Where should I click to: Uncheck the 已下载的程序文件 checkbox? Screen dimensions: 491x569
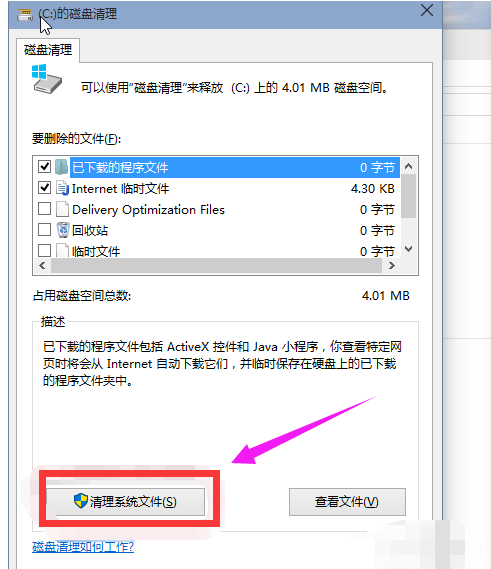coord(44,167)
